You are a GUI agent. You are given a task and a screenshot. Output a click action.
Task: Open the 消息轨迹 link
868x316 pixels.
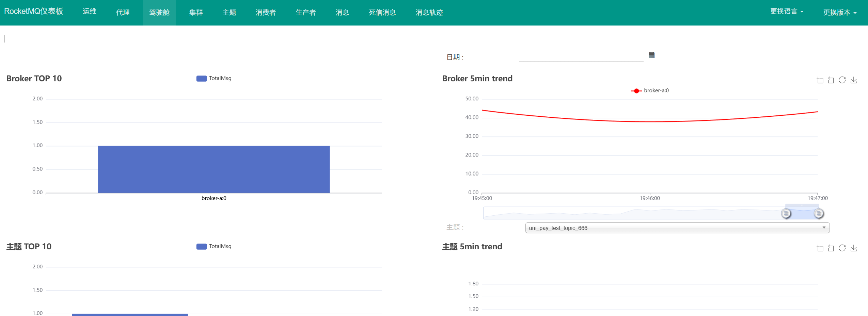point(429,13)
